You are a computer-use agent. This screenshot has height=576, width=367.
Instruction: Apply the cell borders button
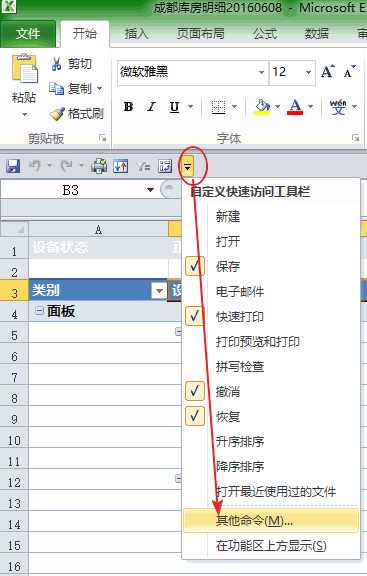click(218, 107)
